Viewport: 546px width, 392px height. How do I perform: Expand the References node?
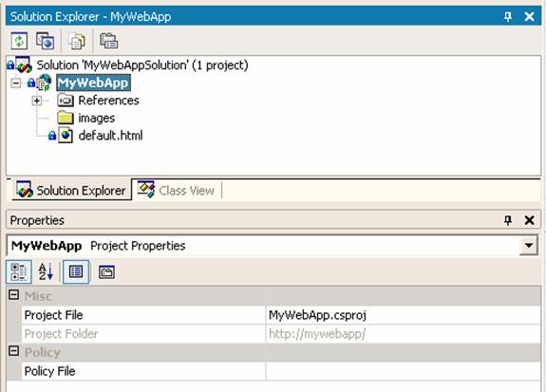pyautogui.click(x=37, y=101)
